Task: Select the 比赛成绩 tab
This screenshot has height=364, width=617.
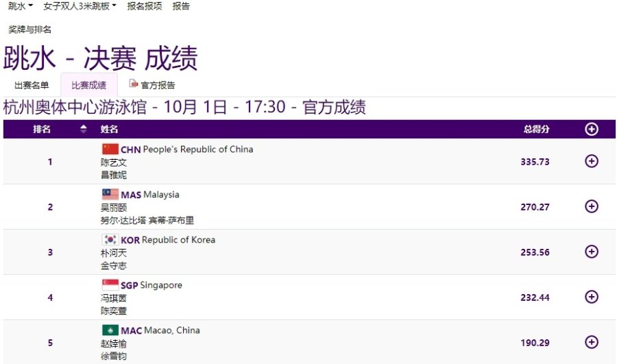Action: point(89,85)
